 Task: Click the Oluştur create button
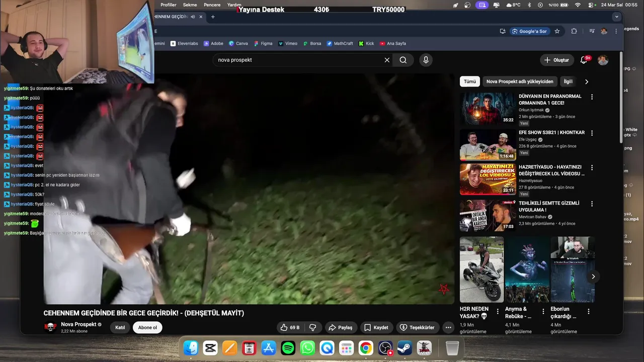tap(556, 60)
